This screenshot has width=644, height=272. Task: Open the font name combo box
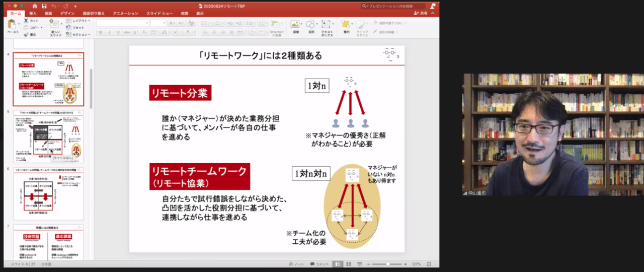click(x=122, y=23)
